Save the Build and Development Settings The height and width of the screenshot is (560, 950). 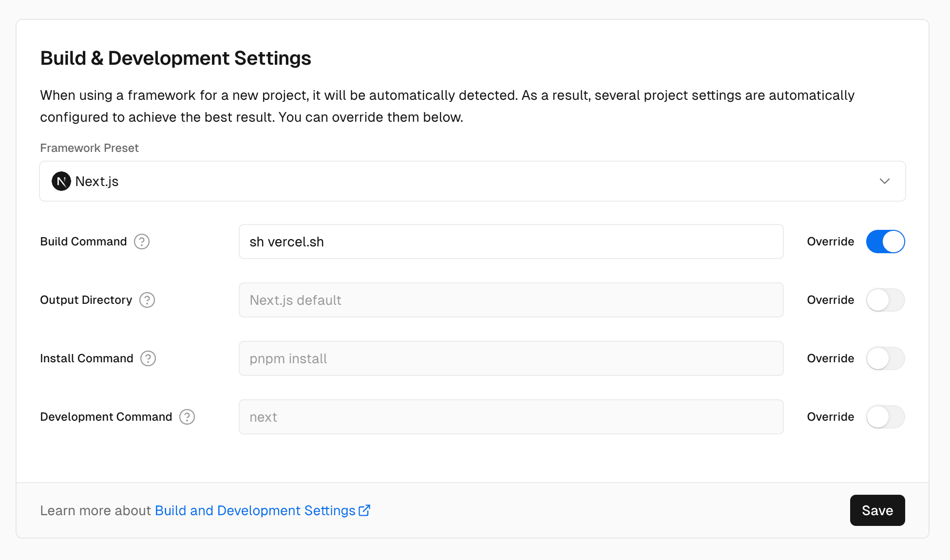pos(877,510)
